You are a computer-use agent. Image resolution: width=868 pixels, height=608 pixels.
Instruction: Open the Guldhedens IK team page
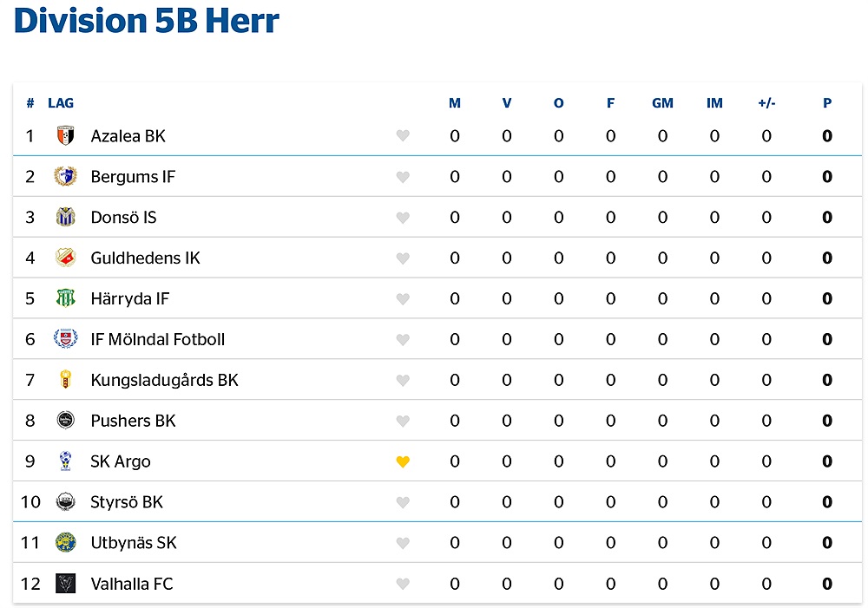[145, 258]
